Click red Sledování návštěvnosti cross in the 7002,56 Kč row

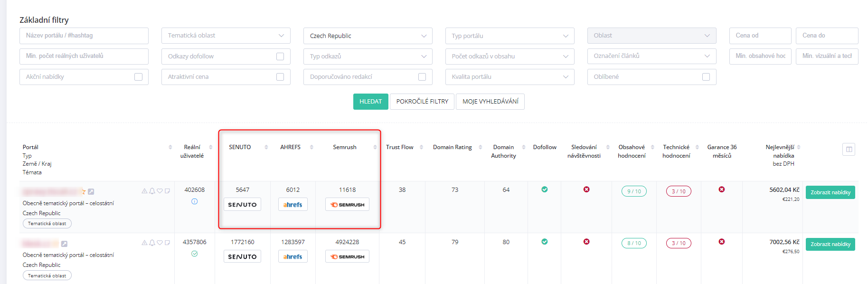(586, 242)
